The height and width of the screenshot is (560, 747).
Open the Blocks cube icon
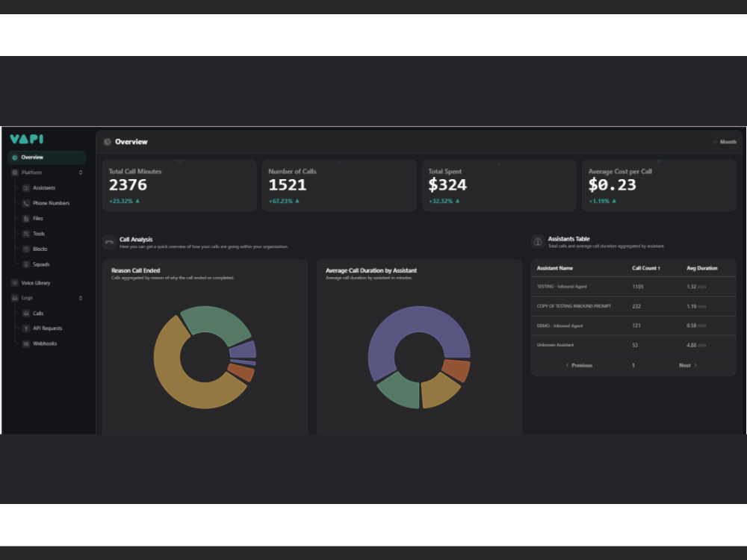26,249
